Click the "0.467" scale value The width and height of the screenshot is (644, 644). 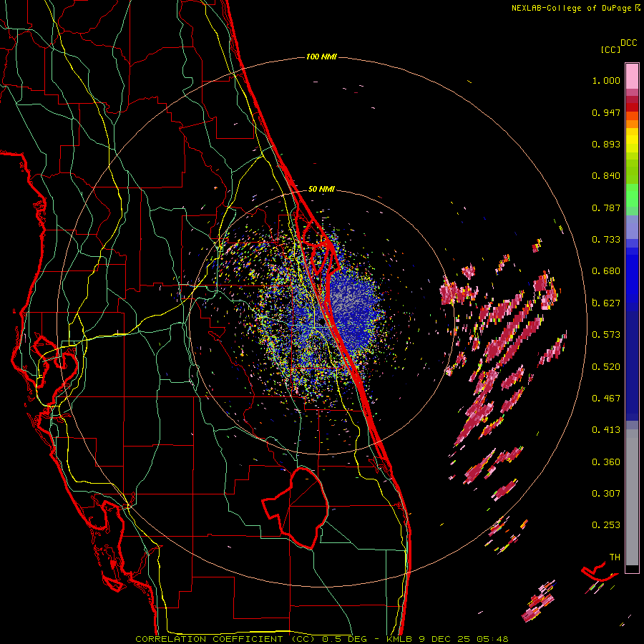pos(606,399)
